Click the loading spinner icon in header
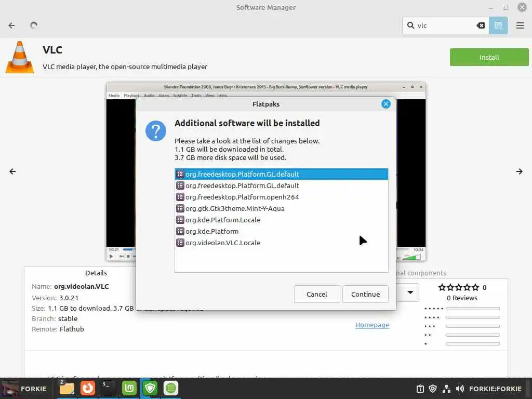This screenshot has width=532, height=399. point(34,25)
